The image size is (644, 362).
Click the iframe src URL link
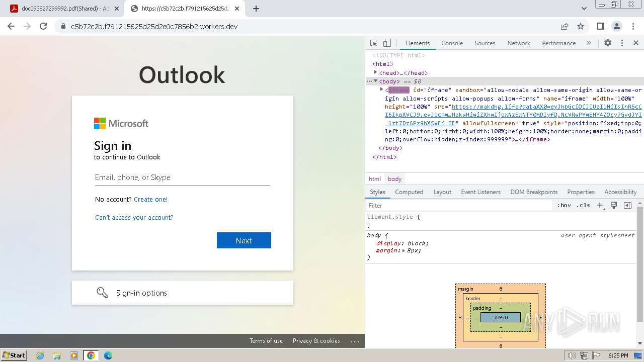513,115
